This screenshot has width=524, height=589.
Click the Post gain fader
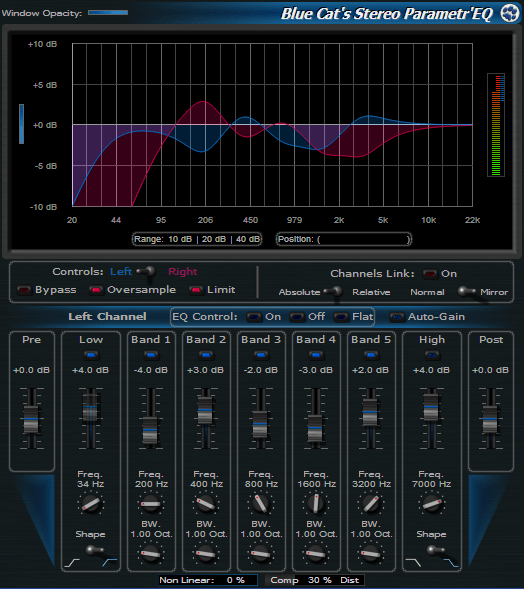[x=490, y=419]
